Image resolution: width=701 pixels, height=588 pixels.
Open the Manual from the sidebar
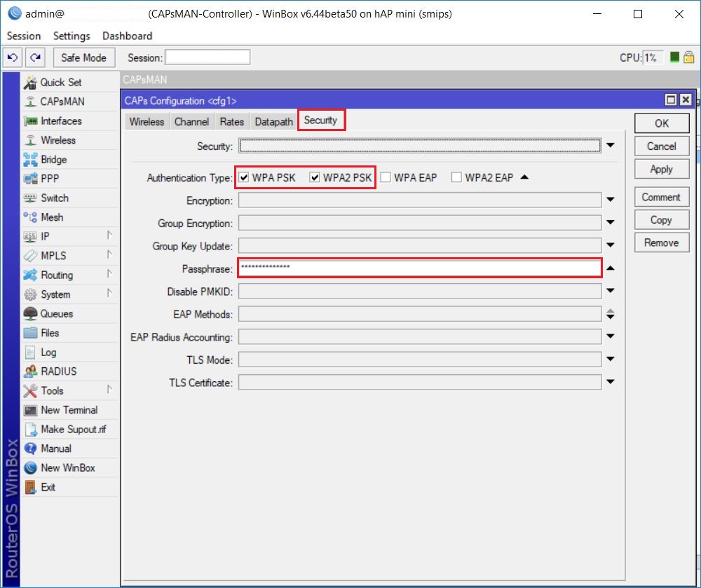(70, 449)
